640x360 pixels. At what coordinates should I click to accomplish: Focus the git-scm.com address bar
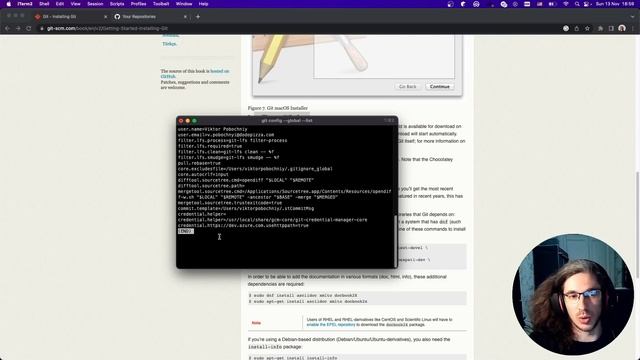[302, 29]
